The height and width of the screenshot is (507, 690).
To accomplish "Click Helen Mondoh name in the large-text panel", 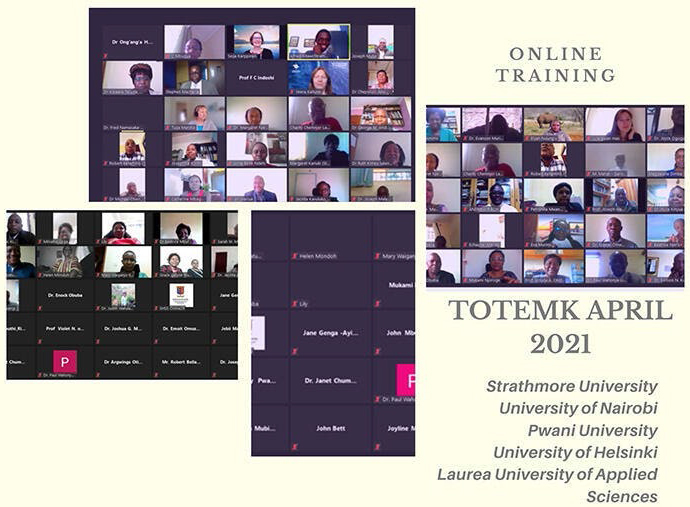I will click(318, 256).
